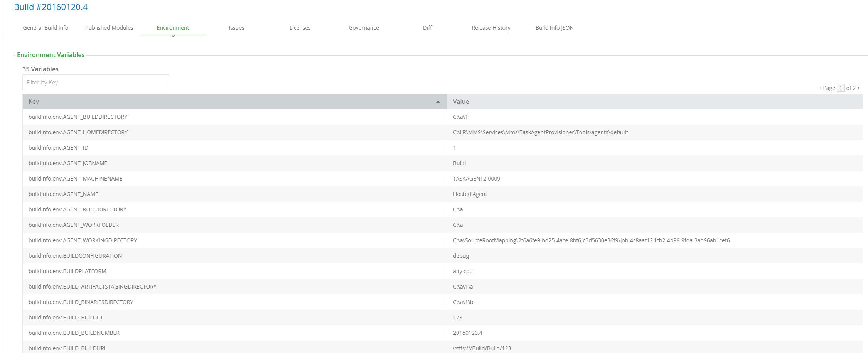The image size is (868, 353).
Task: Toggle the Key column sort arrow
Action: click(x=438, y=102)
